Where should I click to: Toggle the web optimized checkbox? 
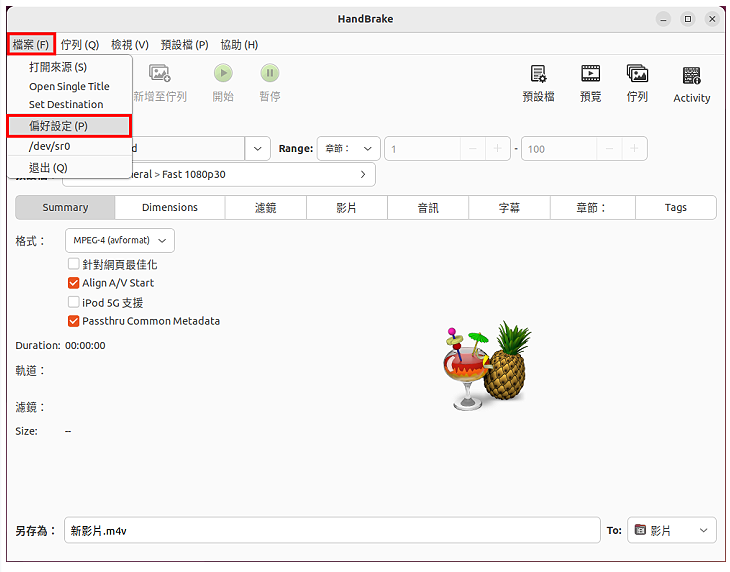pos(73,264)
